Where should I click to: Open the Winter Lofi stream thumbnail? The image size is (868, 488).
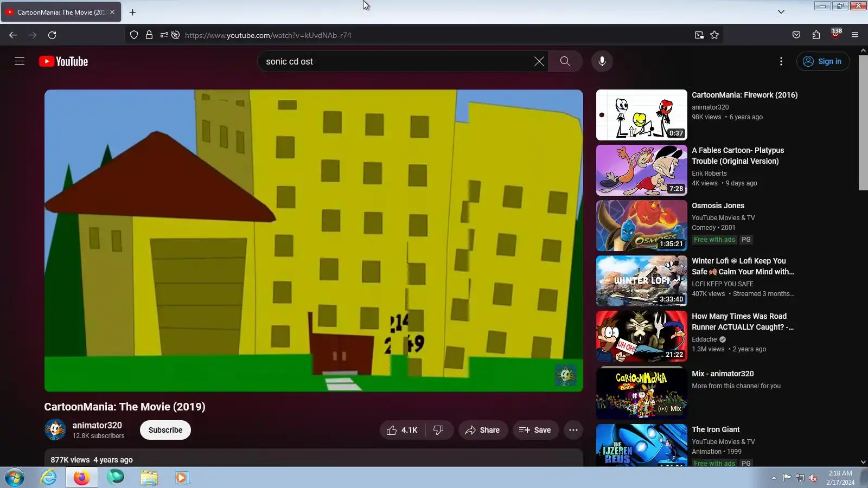coord(642,281)
